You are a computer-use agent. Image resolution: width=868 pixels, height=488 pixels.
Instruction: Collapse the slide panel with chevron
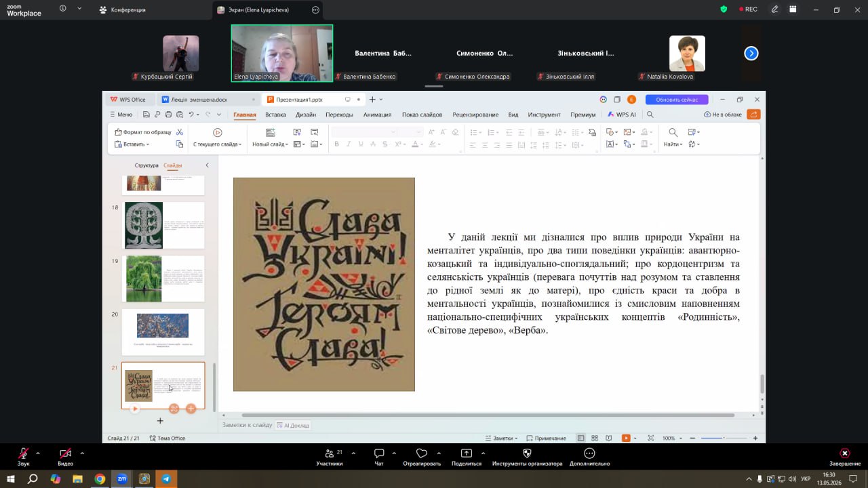(x=207, y=165)
